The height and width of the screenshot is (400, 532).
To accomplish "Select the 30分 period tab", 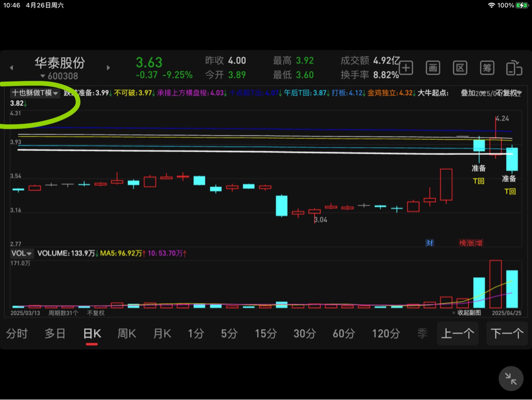I will coord(304,334).
